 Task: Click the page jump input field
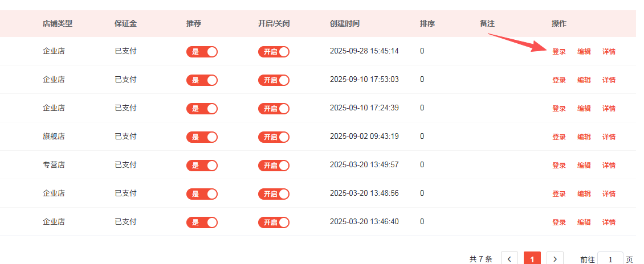pos(610,259)
